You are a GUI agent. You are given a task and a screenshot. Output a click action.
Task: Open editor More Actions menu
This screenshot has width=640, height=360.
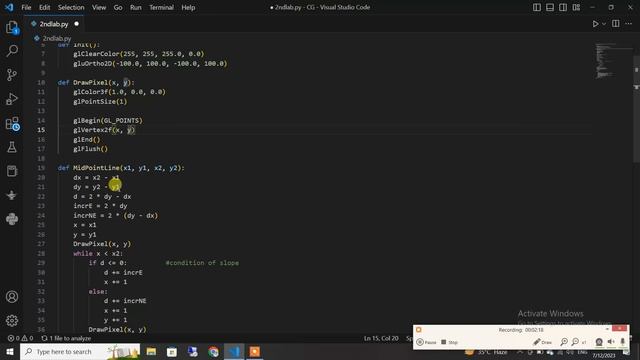click(x=629, y=24)
